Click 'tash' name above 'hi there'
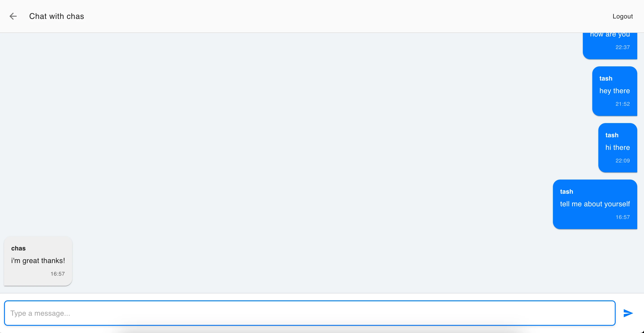 (612, 135)
